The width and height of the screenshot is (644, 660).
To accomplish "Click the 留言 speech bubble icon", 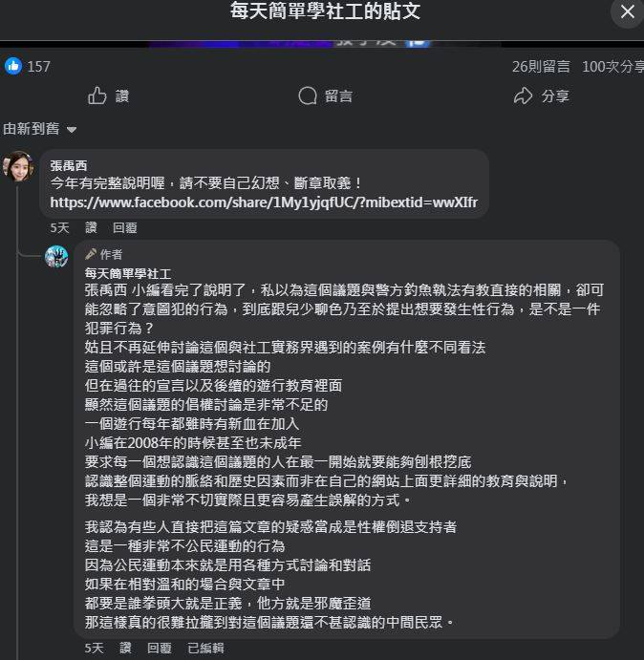I will [x=308, y=96].
